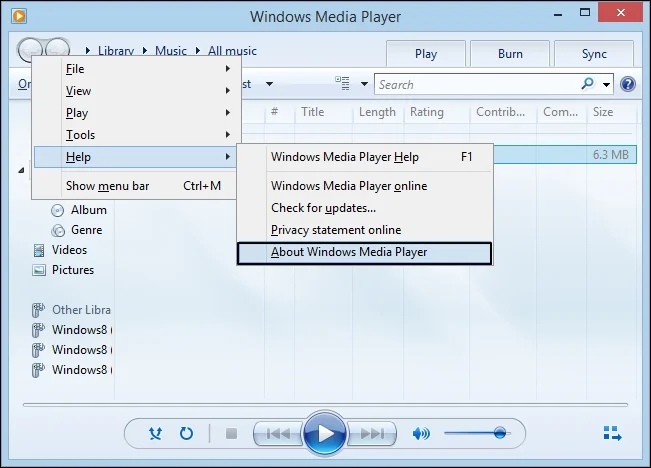The height and width of the screenshot is (468, 651).
Task: Click the view options icon
Action: point(343,83)
